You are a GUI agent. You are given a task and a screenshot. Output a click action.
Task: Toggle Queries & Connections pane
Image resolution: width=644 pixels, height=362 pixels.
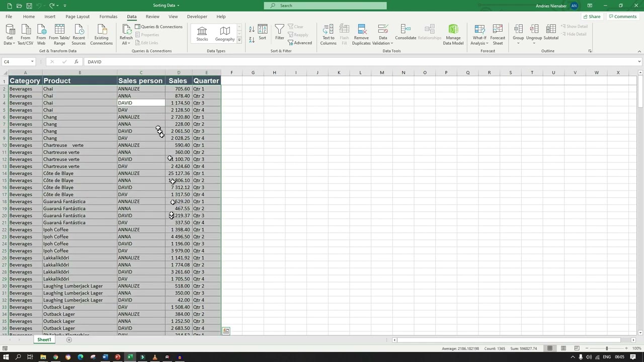pos(158,27)
